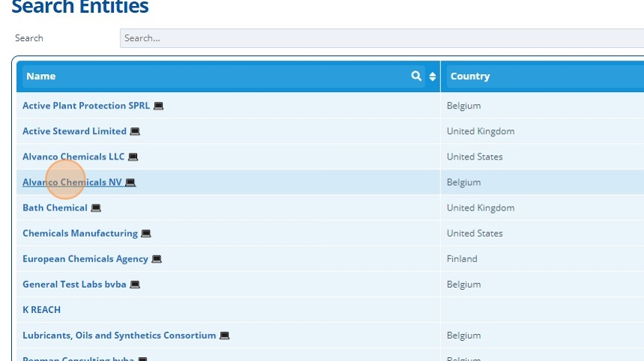644x361 pixels.
Task: Select Belgium cell in Alvanco Chemicals NV row
Action: coord(543,182)
